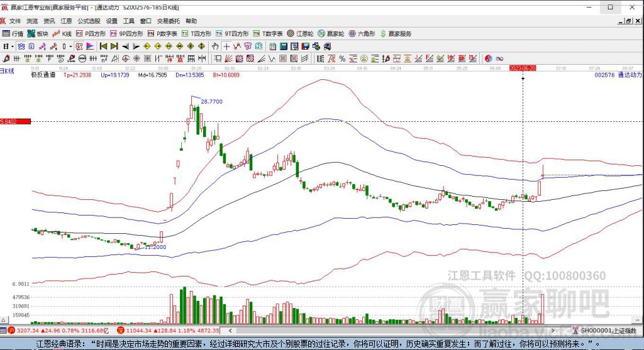This screenshot has height=350, width=644.
Task: Click the black left-arrow scroll icon
Action: (125, 46)
